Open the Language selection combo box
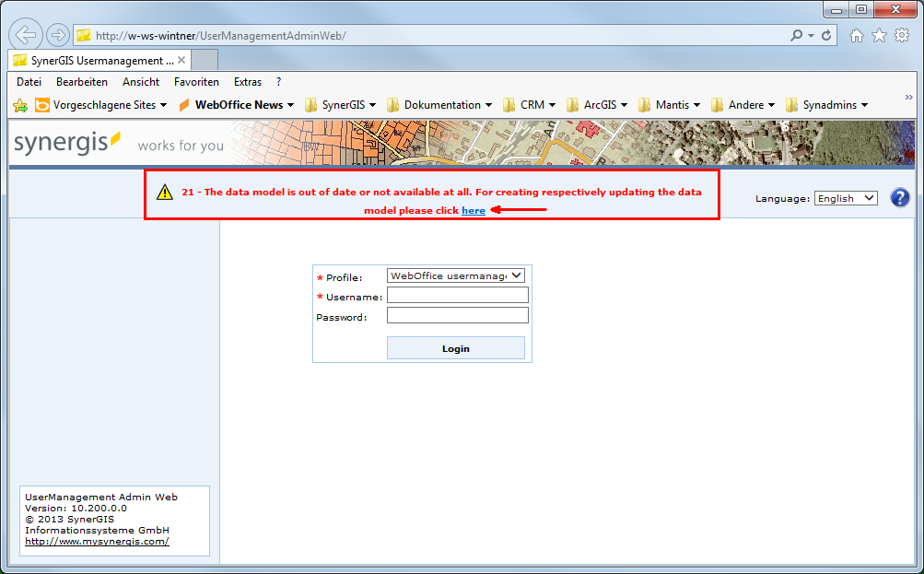The height and width of the screenshot is (574, 924). click(845, 197)
